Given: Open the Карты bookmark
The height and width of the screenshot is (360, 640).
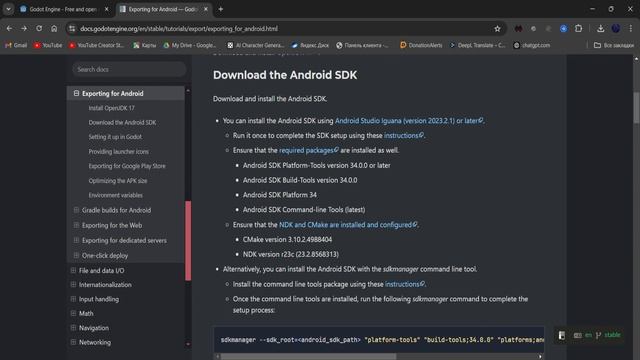Looking at the screenshot, I should tap(144, 45).
